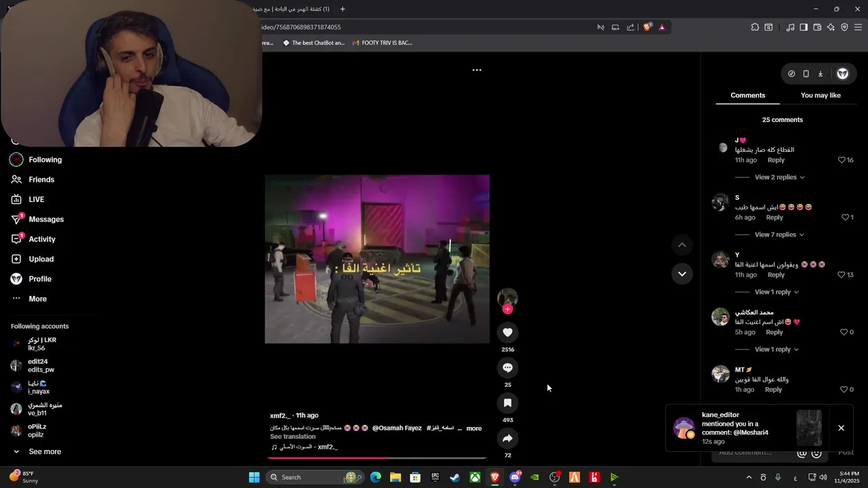The width and height of the screenshot is (868, 488).
Task: Toggle the browser sidebar panel icon
Action: [x=804, y=27]
